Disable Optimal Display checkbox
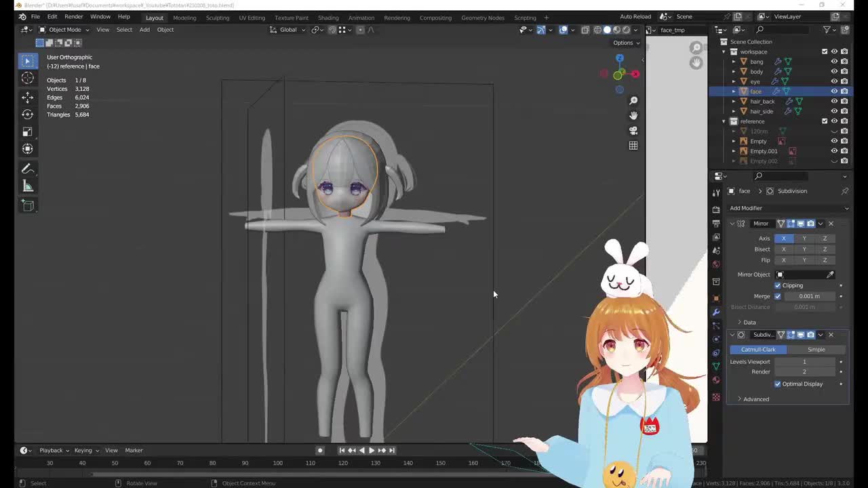The width and height of the screenshot is (868, 488). [778, 384]
